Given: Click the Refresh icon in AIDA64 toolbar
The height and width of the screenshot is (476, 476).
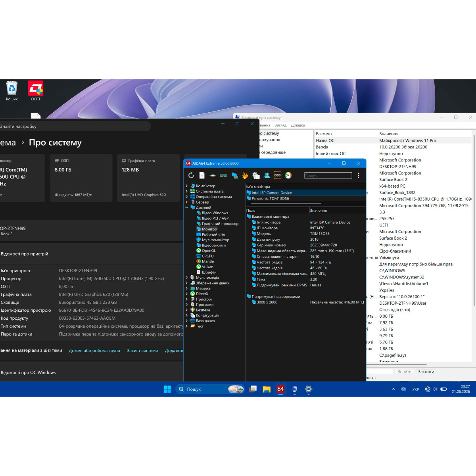Looking at the screenshot, I should [191, 175].
